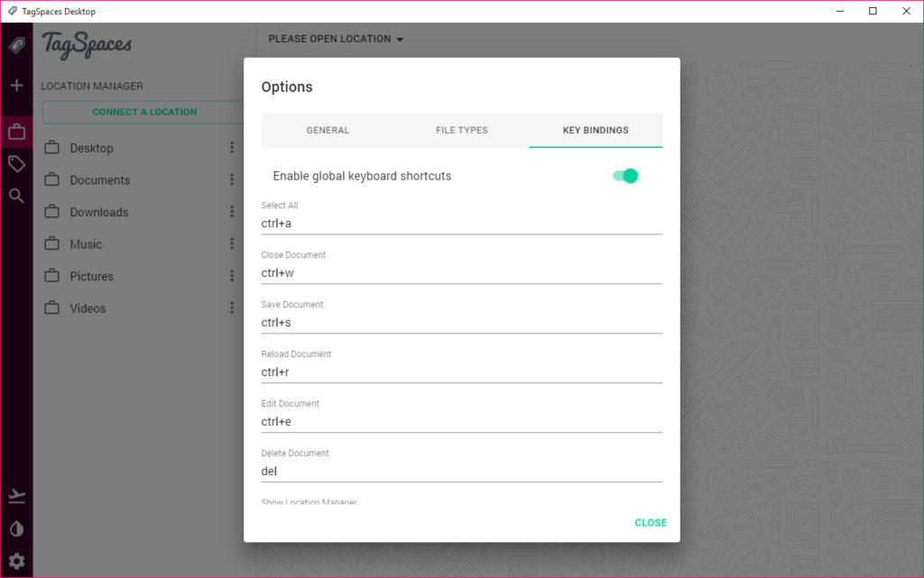
Task: Select the Key Bindings tab
Action: tap(596, 130)
